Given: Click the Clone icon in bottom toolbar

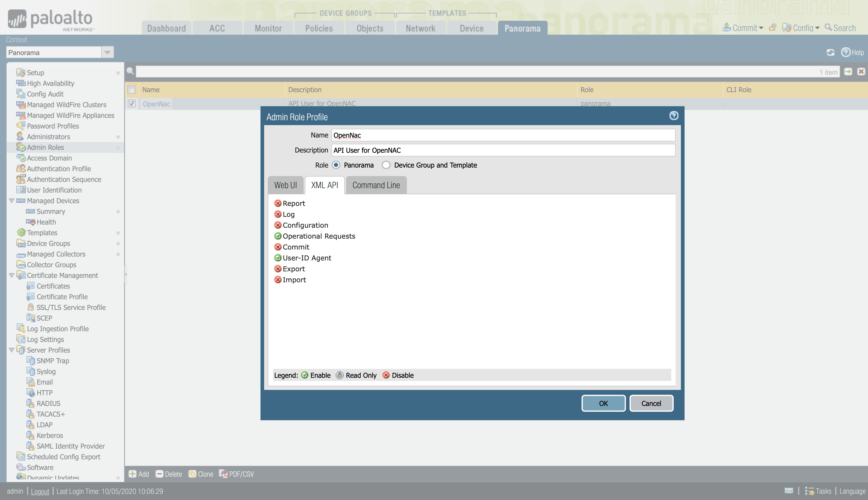Looking at the screenshot, I should tap(192, 474).
